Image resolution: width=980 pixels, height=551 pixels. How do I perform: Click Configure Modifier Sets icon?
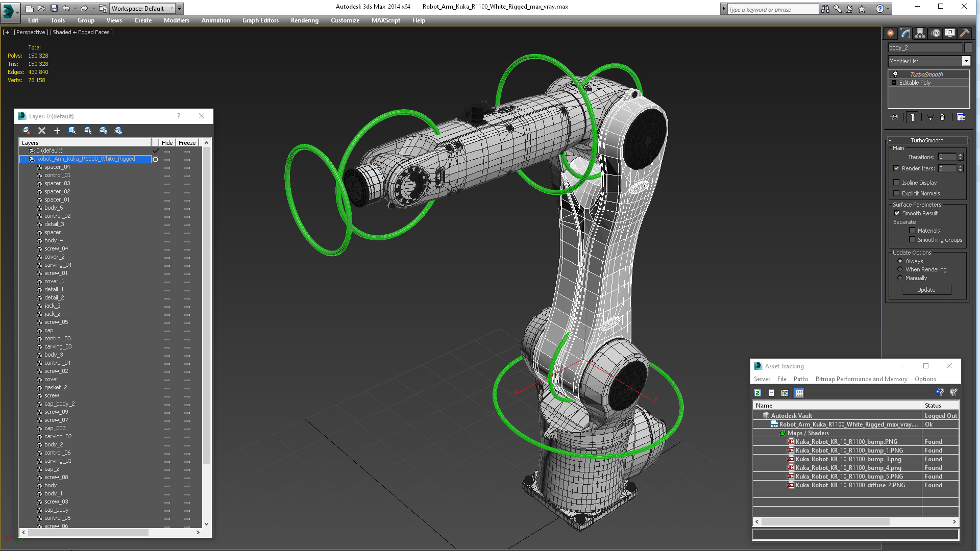coord(961,117)
